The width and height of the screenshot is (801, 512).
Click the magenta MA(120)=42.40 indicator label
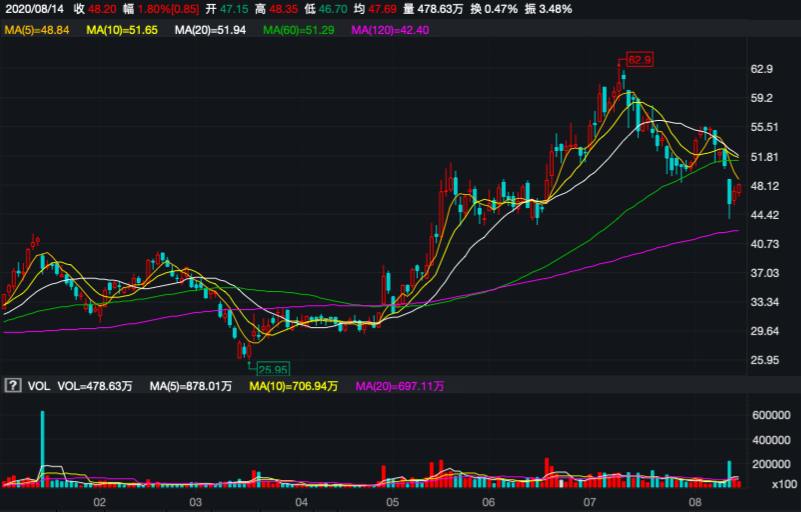click(x=391, y=32)
